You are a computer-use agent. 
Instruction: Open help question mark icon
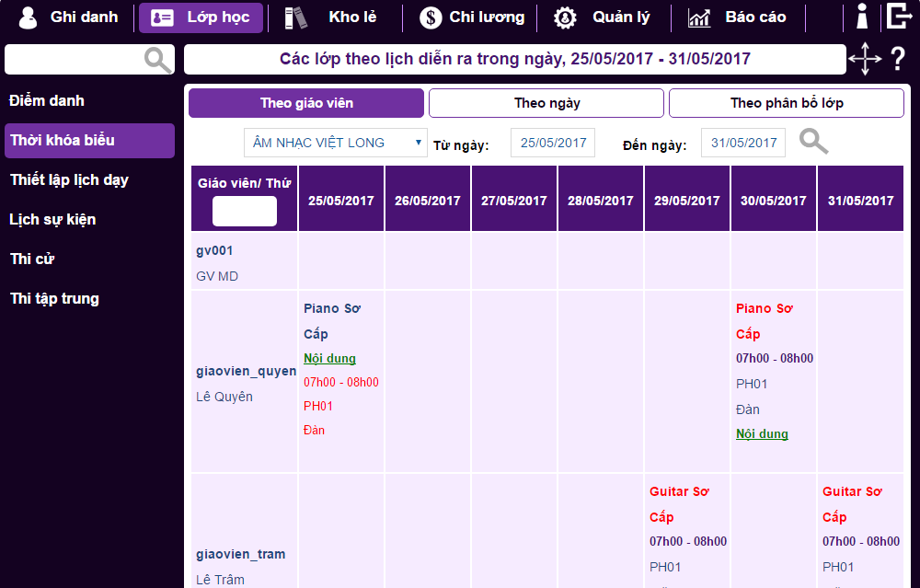pyautogui.click(x=898, y=60)
